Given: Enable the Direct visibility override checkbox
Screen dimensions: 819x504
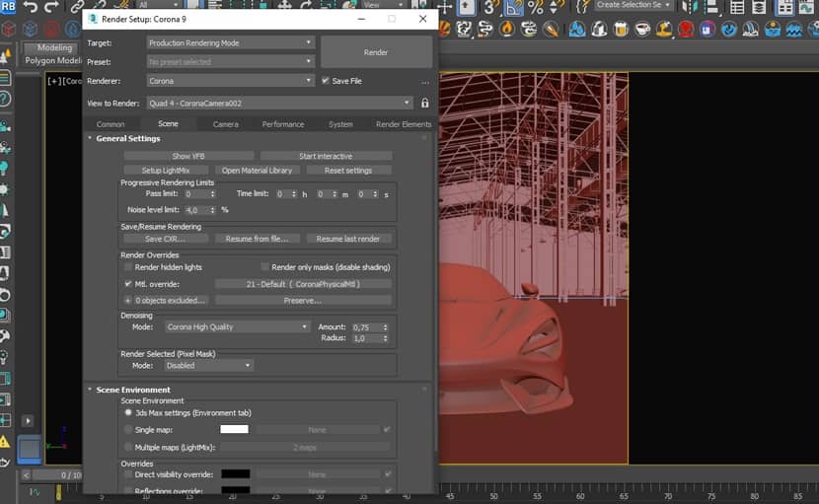Looking at the screenshot, I should (128, 474).
